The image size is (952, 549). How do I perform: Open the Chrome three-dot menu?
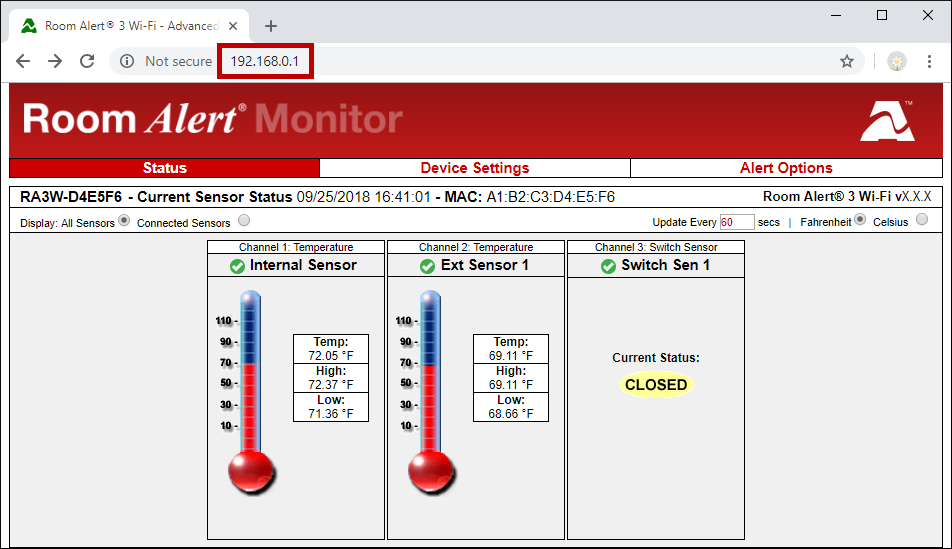click(x=929, y=61)
